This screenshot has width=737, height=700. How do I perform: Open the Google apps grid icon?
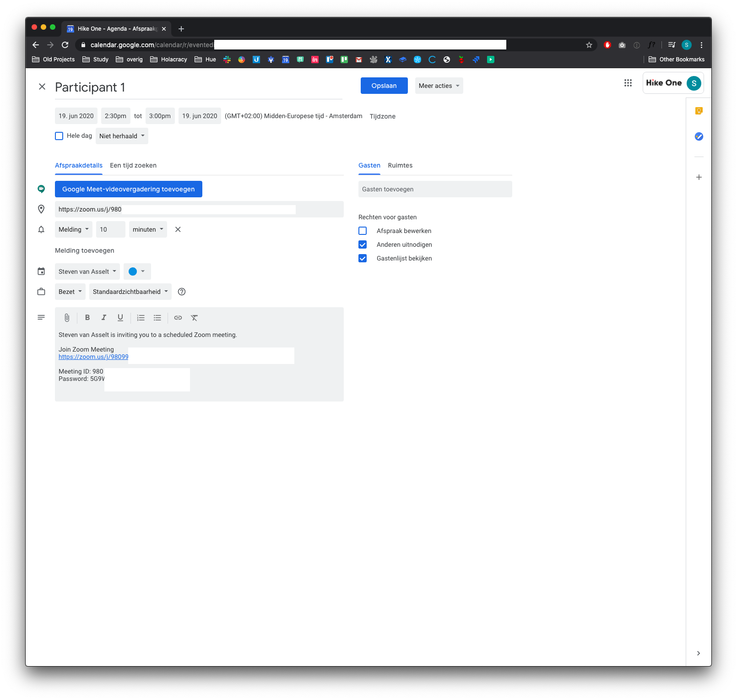[628, 83]
